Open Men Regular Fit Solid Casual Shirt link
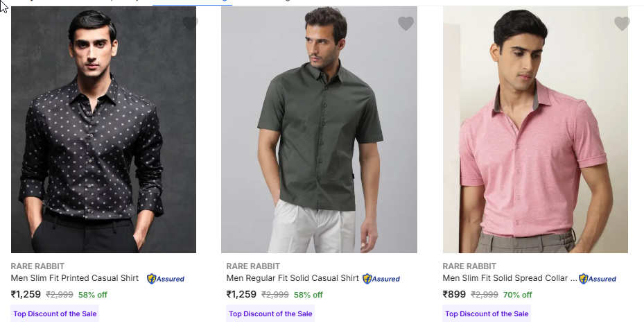Screen dimensions: 644x326 coord(293,278)
